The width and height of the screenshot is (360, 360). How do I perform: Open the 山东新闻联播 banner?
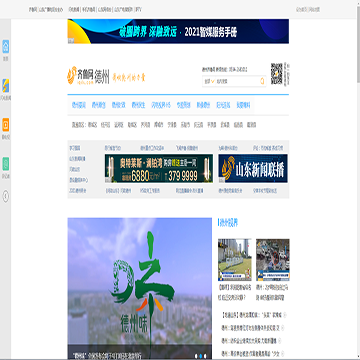click(x=253, y=168)
